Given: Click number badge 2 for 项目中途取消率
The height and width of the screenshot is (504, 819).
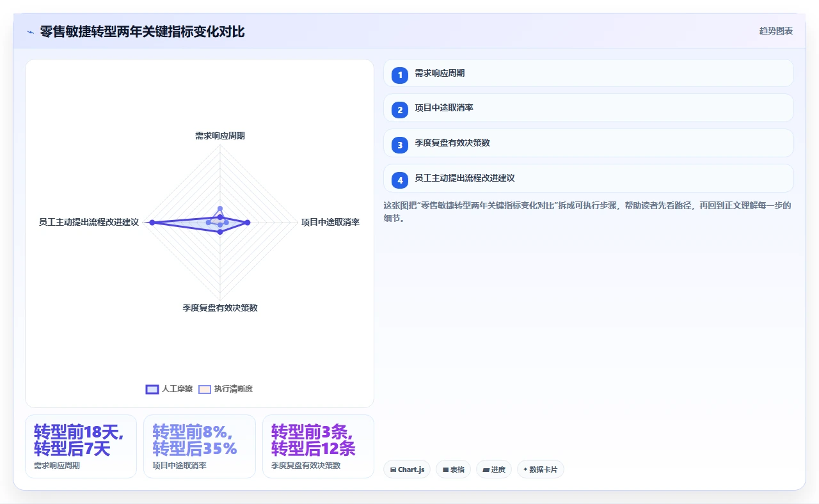Looking at the screenshot, I should coord(400,109).
